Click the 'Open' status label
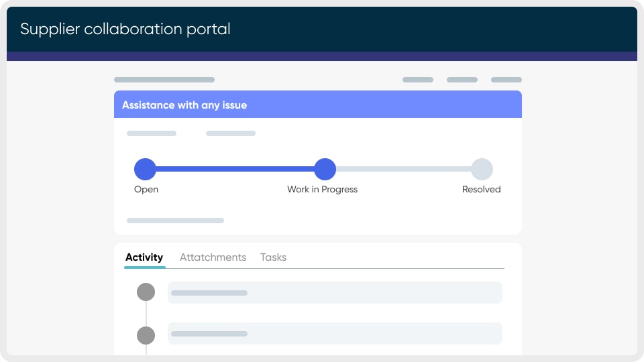This screenshot has width=644, height=362. click(146, 190)
